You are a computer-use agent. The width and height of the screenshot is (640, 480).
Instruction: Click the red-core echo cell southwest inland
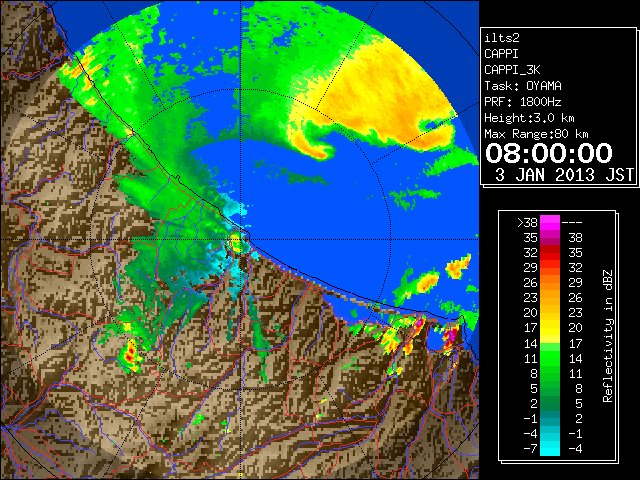(x=131, y=353)
